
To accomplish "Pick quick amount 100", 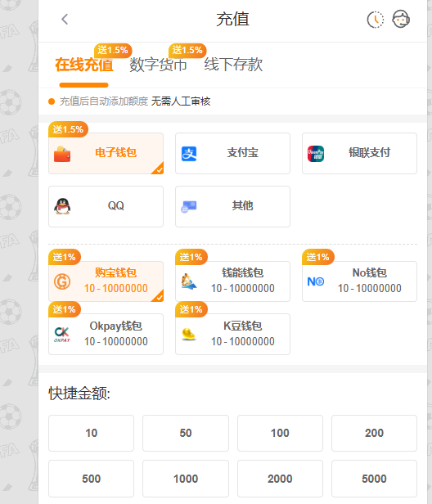I will (280, 433).
